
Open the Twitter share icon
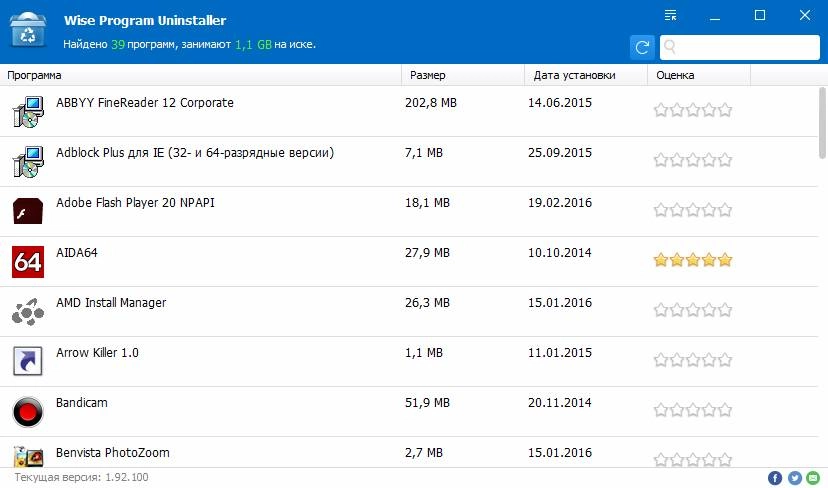coord(795,478)
